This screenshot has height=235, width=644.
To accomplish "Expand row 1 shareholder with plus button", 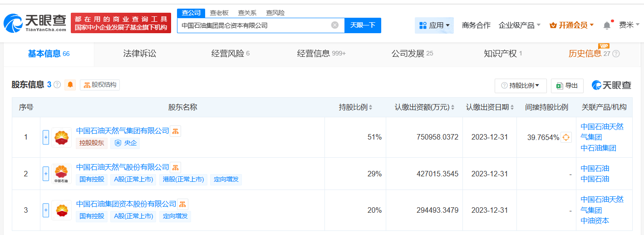I will click(45, 137).
